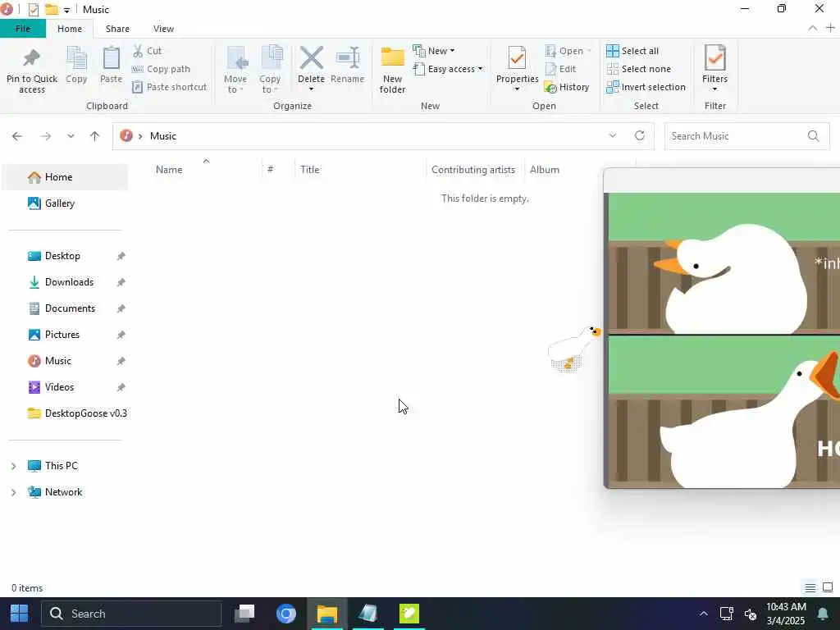Pin folder to Quick access
The height and width of the screenshot is (630, 840).
[32, 70]
